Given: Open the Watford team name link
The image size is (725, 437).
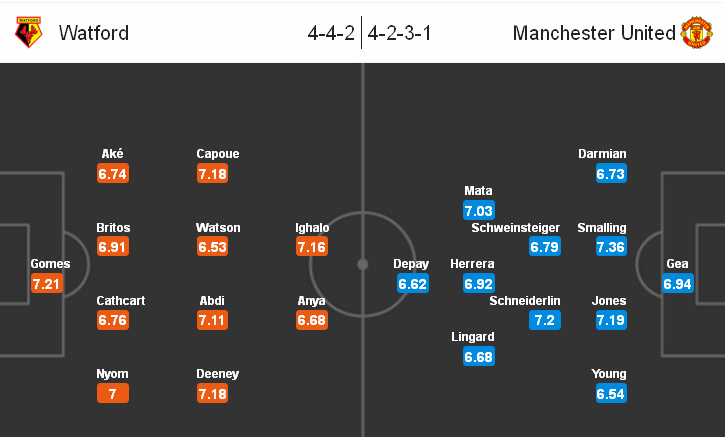Looking at the screenshot, I should (94, 33).
